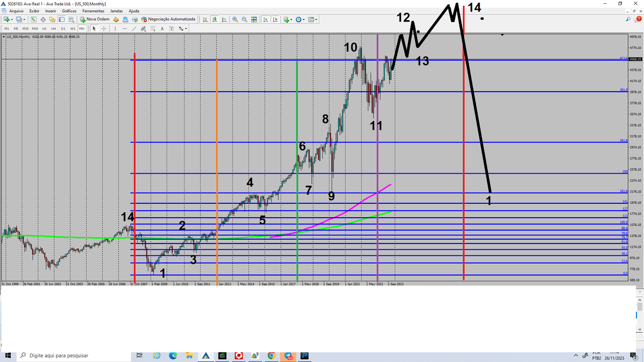The image size is (644, 362).
Task: Select the M1 timeframe
Action: click(x=6, y=28)
